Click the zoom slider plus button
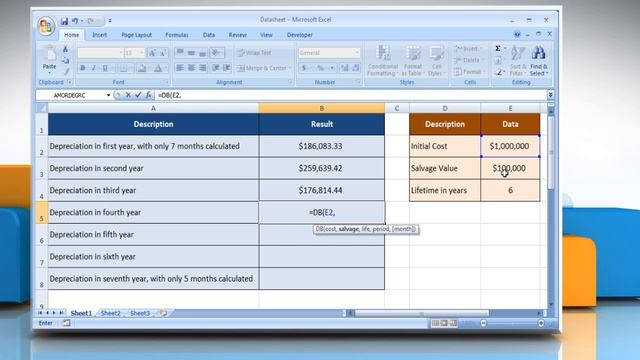640x360 pixels. point(541,323)
